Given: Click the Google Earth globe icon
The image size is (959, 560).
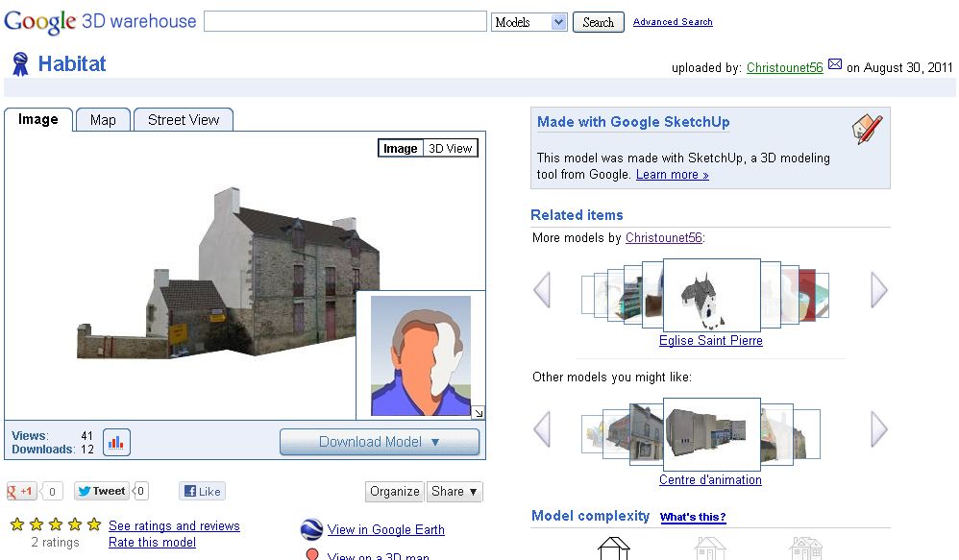Looking at the screenshot, I should click(312, 529).
